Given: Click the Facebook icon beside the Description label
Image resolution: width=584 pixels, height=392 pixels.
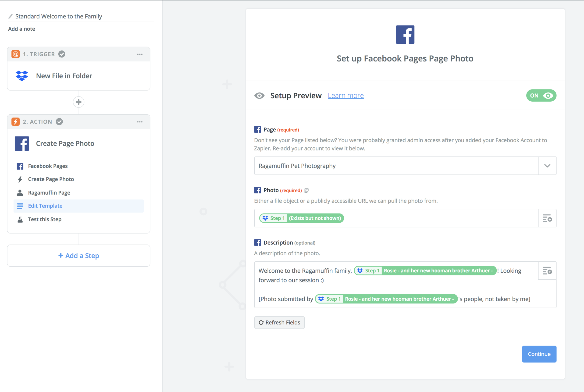Looking at the screenshot, I should [x=257, y=242].
